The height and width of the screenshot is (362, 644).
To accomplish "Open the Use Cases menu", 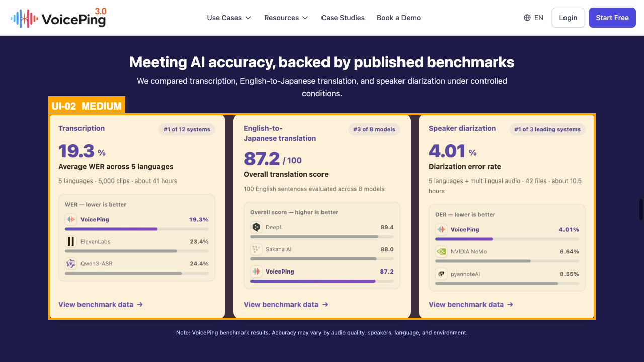I will click(229, 18).
